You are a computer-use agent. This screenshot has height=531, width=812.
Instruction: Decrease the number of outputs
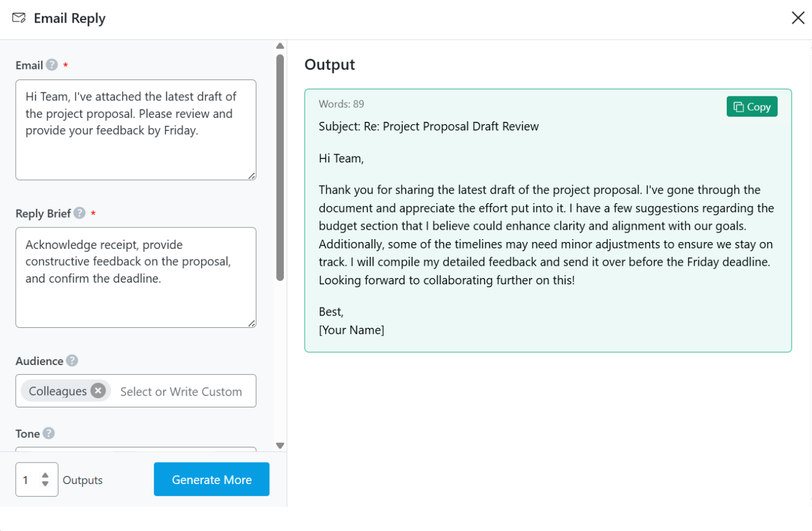point(45,483)
